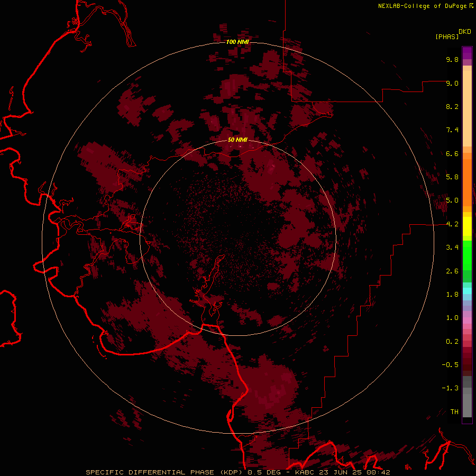
Task: Click the 1.0 scale label
Action: pos(452,318)
